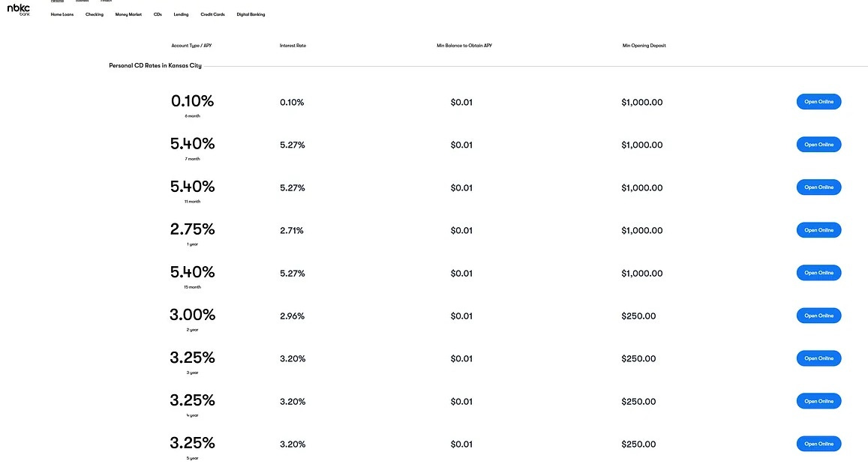
Task: Open the Credit Cards menu
Action: tap(212, 14)
